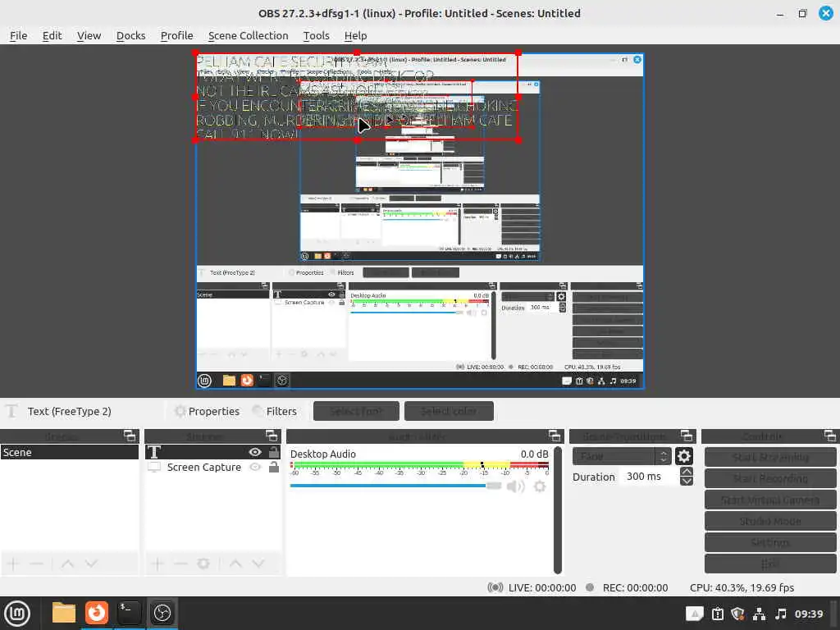Image resolution: width=840 pixels, height=630 pixels.
Task: Move the scene up in Scenes list
Action: (x=67, y=564)
